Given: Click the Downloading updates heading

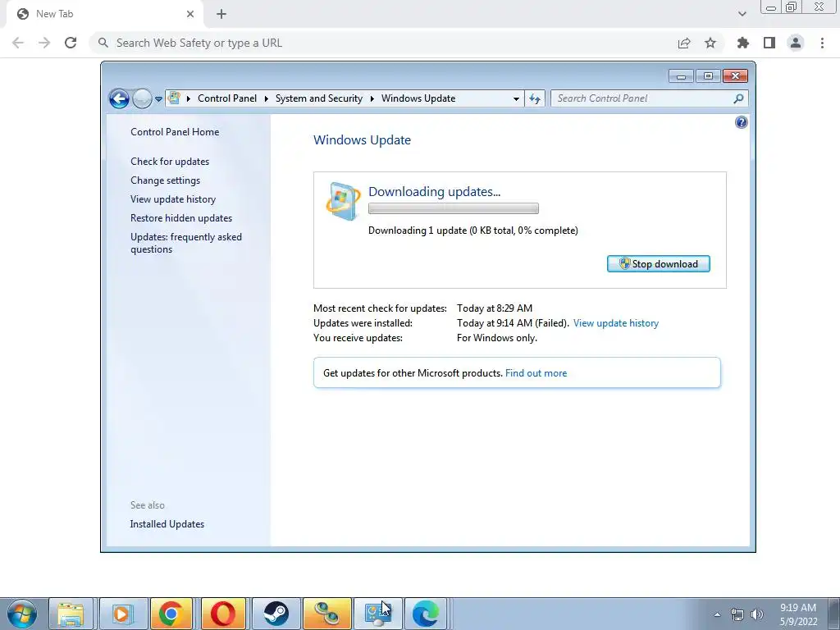Looking at the screenshot, I should pyautogui.click(x=435, y=191).
